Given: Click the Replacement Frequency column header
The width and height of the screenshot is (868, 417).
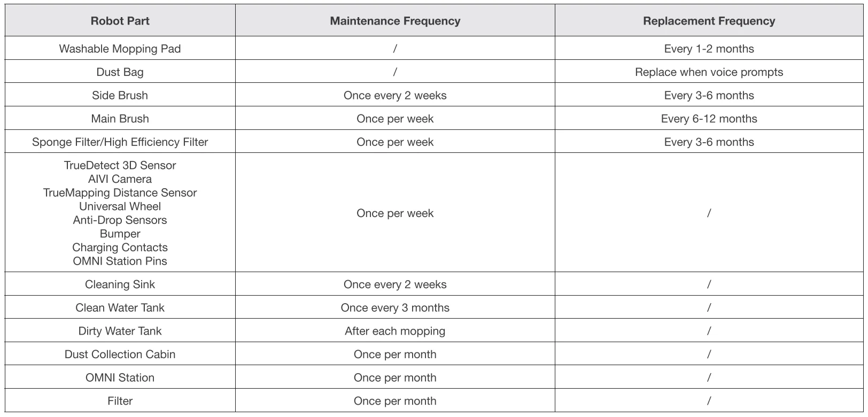Looking at the screenshot, I should point(709,21).
